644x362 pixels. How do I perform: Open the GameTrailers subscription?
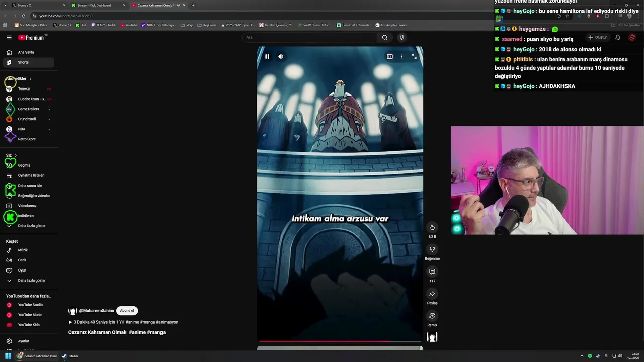[29, 109]
